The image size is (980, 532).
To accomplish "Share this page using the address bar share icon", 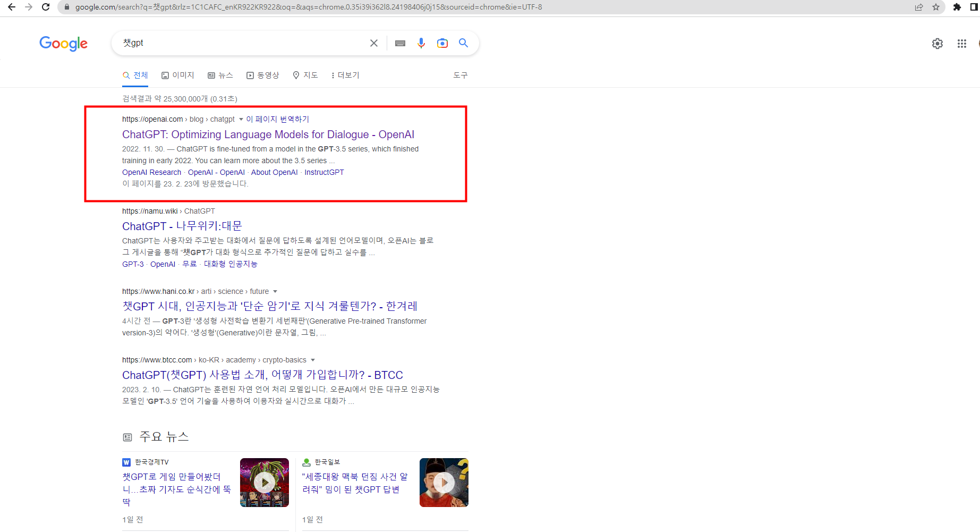I will coord(919,7).
